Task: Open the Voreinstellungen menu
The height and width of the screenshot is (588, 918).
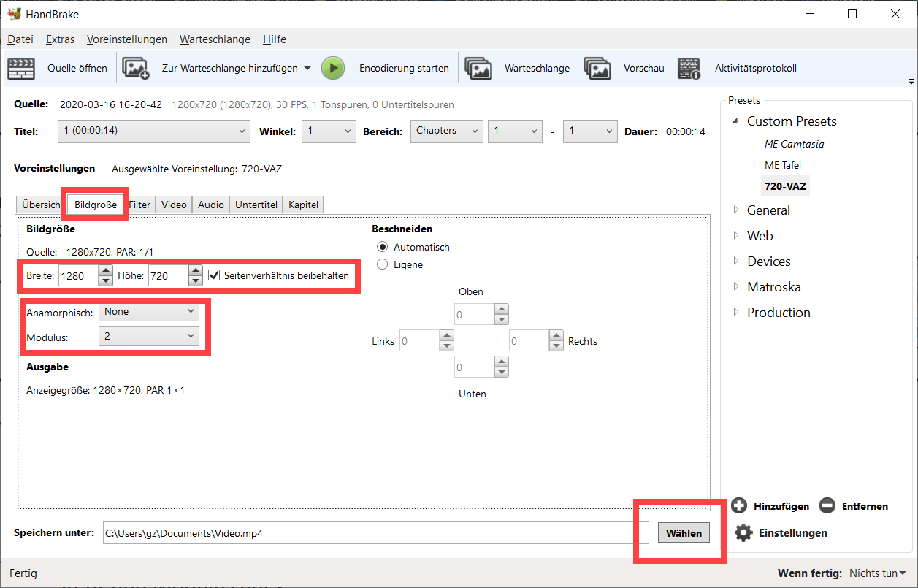Action: coord(127,39)
